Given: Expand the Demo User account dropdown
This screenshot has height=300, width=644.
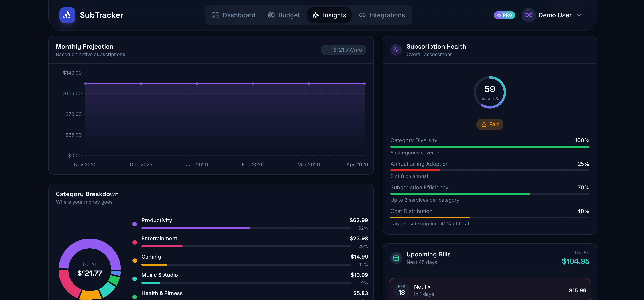Looking at the screenshot, I should tap(579, 15).
